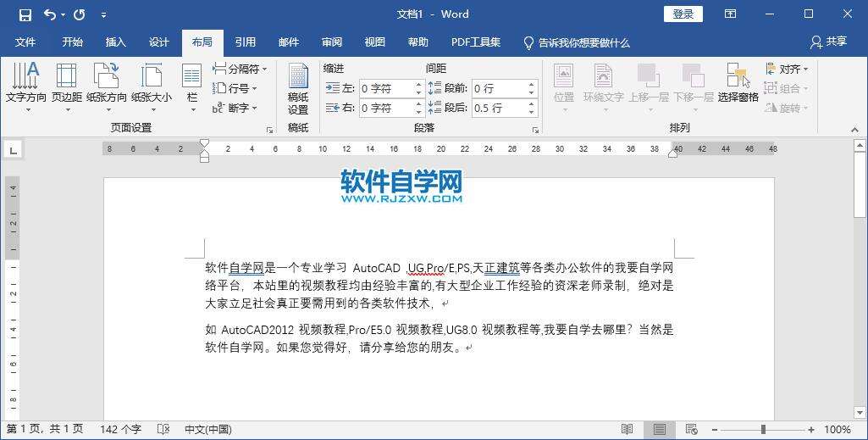Switch to Web Layout view in status bar
This screenshot has height=440, width=868.
(x=691, y=430)
